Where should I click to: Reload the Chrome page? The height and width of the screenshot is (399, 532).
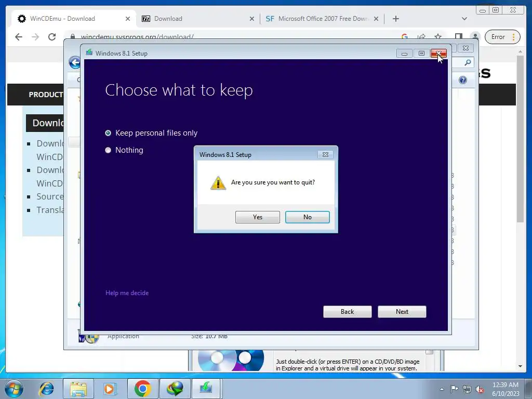(52, 37)
